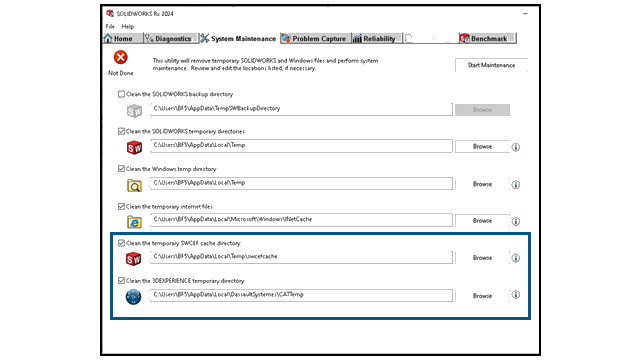Click the Windows temp folder magnifier icon
The image size is (640, 360).
pyautogui.click(x=134, y=185)
